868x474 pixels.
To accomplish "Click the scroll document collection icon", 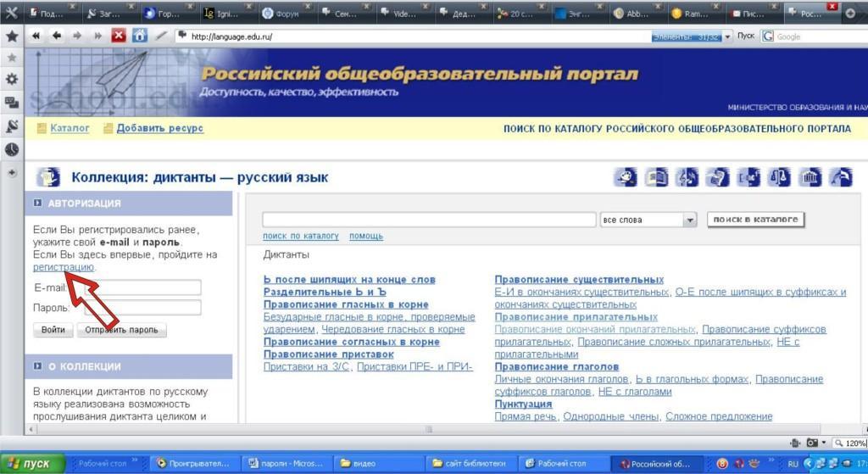I will tap(718, 177).
